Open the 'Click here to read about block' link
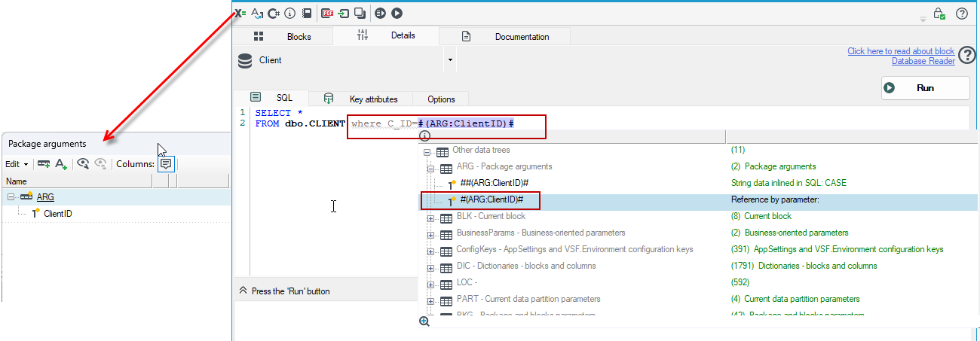980x341 pixels. (901, 51)
